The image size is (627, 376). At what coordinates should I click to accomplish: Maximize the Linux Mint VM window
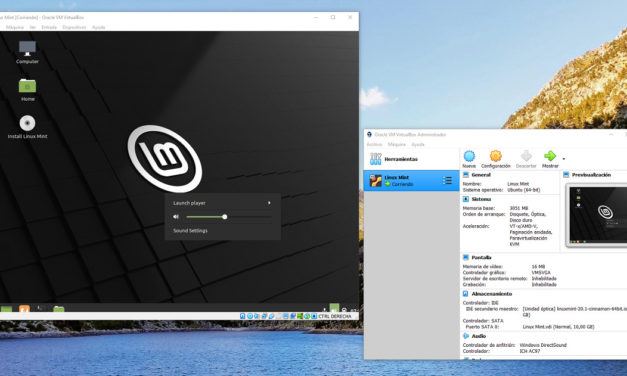(x=333, y=17)
